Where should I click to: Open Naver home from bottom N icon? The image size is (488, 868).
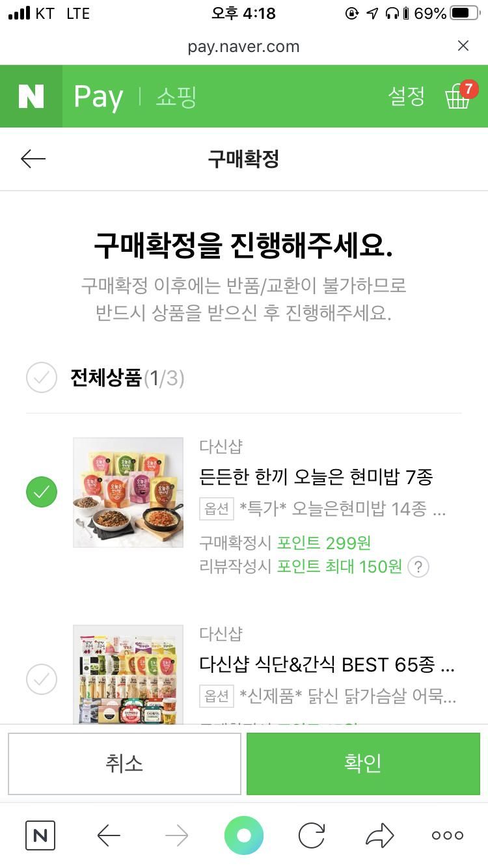click(40, 835)
